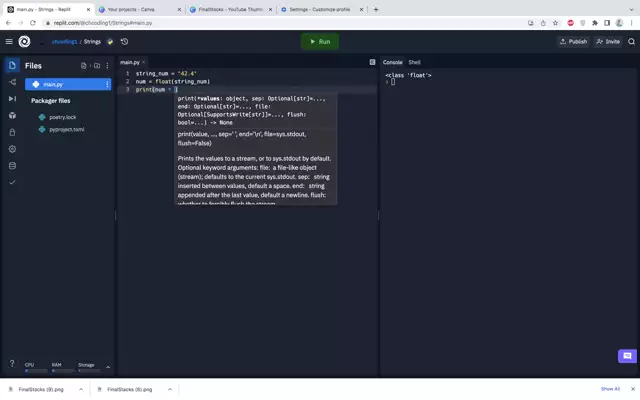Click the Python language badge icon
The image size is (640, 400).
[110, 42]
